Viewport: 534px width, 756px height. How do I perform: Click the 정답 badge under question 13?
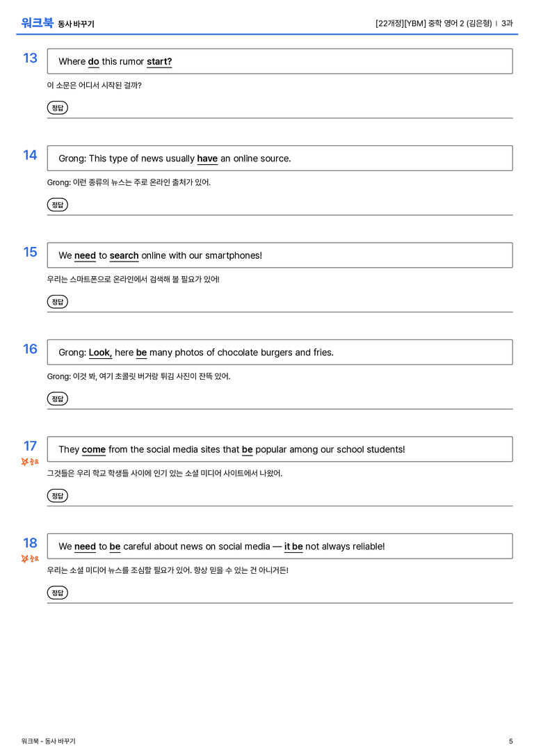coord(57,108)
